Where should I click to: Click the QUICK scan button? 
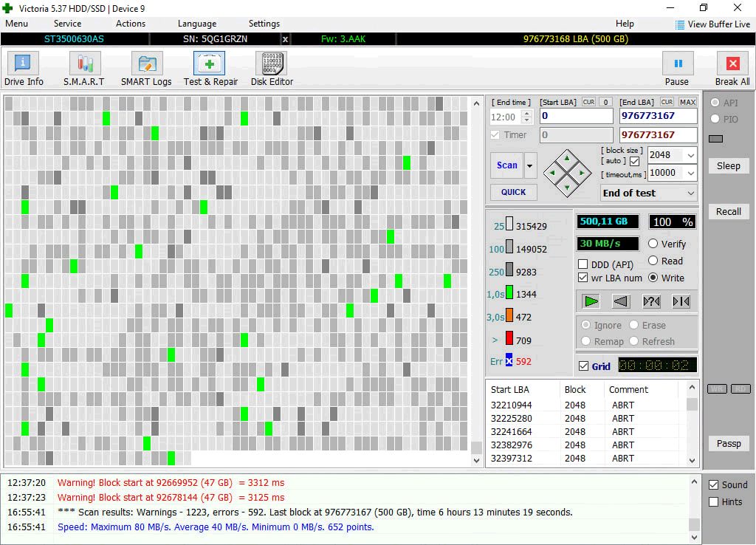coord(514,192)
